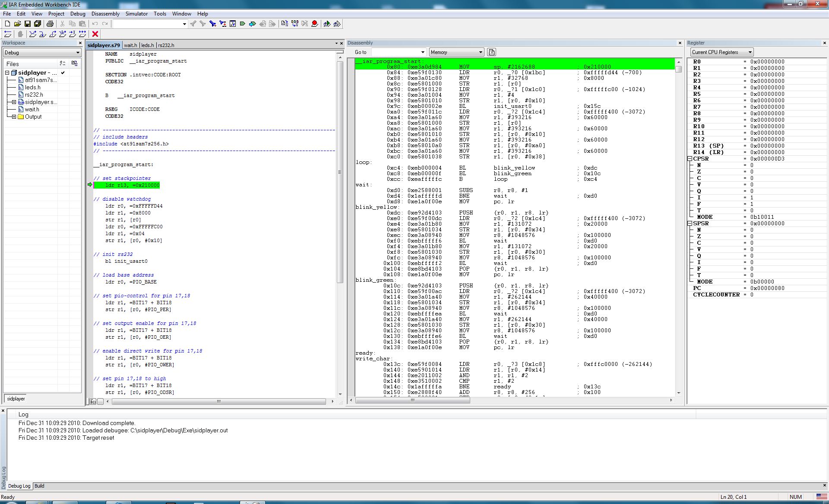
Task: Click the Step Over debug icon
Action: click(32, 34)
